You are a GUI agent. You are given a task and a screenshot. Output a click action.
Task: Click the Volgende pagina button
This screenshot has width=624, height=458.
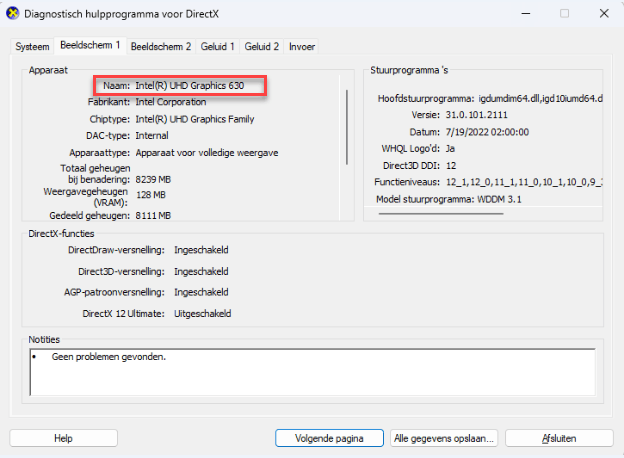[329, 438]
